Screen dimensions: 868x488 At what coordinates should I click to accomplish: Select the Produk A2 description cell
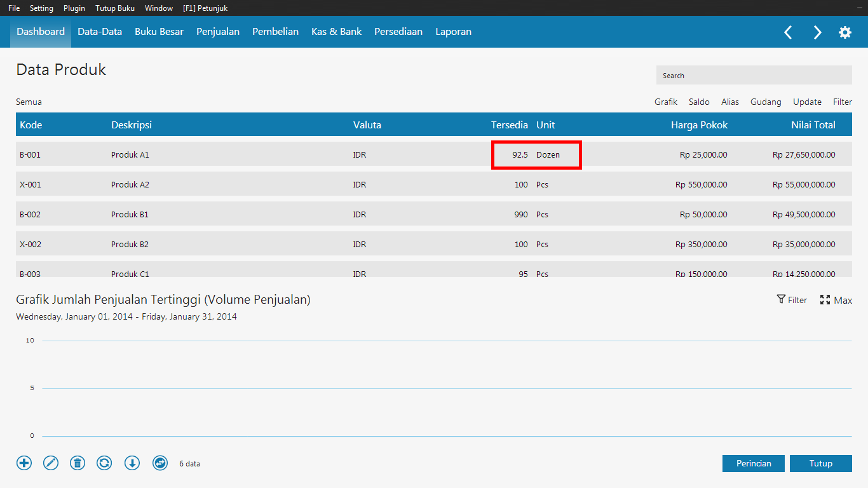[x=130, y=184]
